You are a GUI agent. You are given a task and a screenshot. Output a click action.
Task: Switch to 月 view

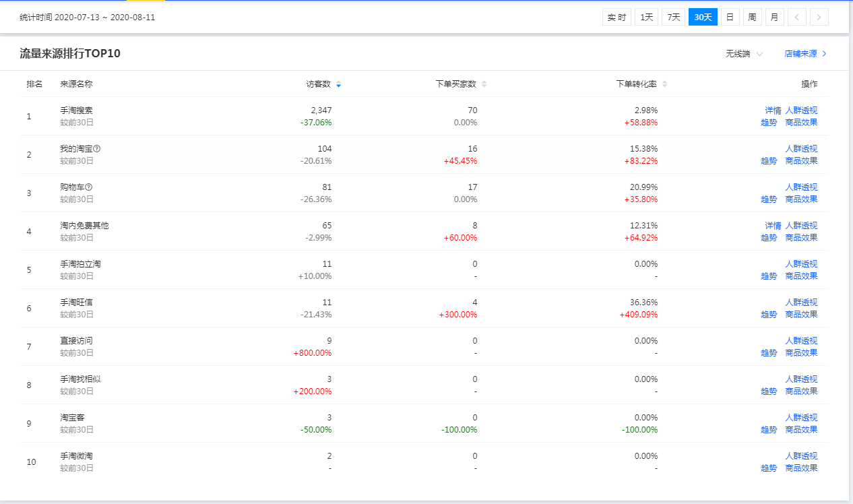pos(775,18)
